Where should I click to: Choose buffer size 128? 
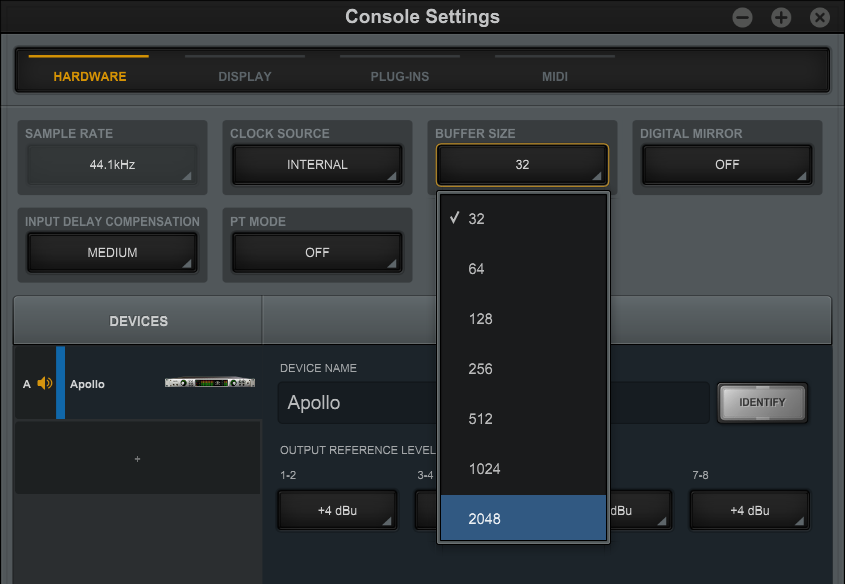[x=523, y=318]
